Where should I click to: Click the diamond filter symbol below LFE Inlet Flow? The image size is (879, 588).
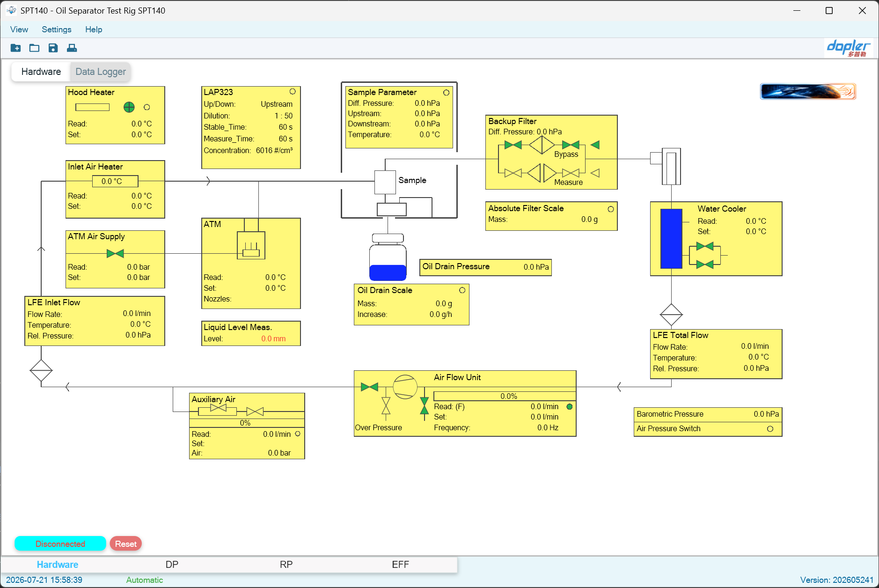(41, 371)
